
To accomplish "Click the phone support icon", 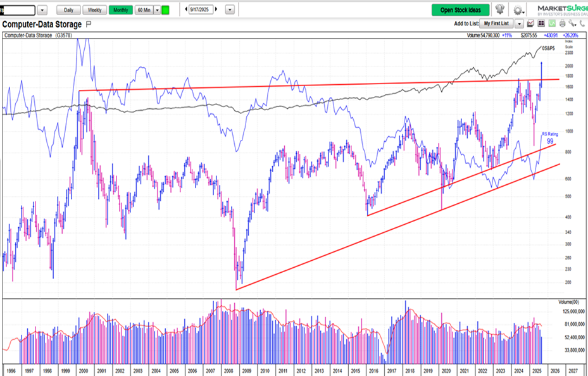I will (x=582, y=23).
